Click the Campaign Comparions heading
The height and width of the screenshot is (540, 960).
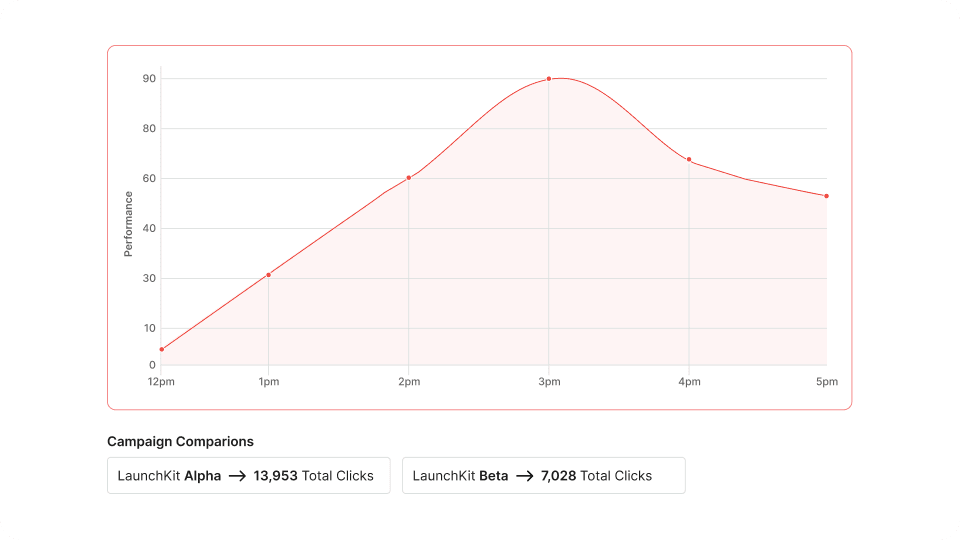pos(180,441)
